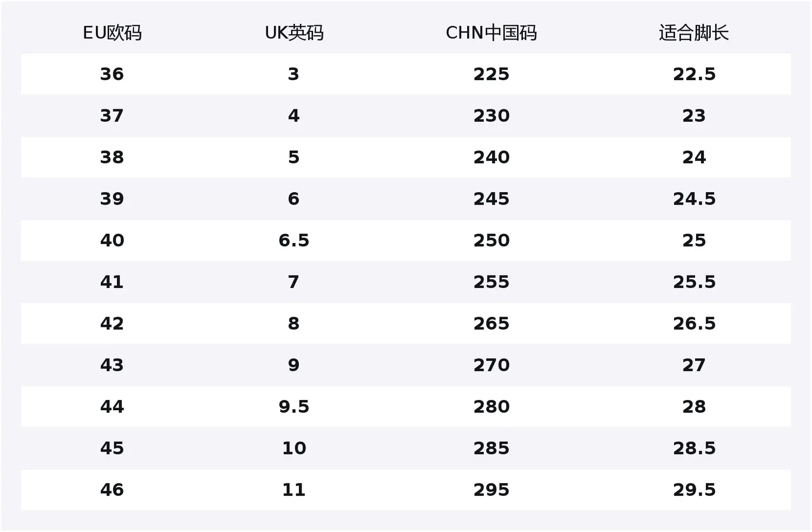Screen dimensions: 812x532
Task: Select China size 295 cell
Action: 491,490
